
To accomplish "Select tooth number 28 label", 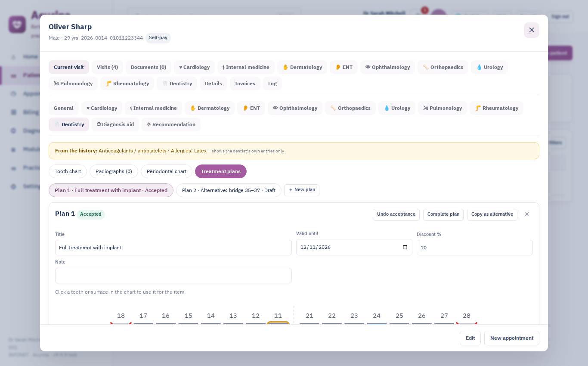I will (467, 316).
